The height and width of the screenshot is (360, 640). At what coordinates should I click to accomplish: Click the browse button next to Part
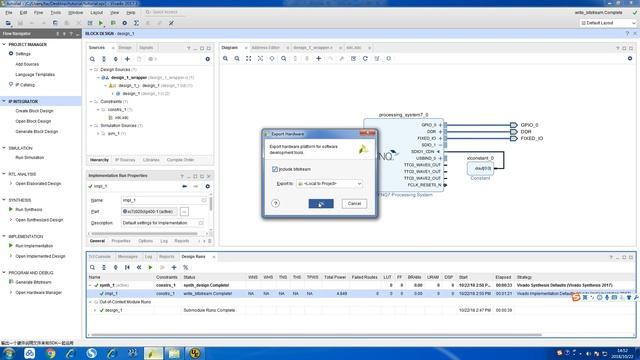(184, 211)
